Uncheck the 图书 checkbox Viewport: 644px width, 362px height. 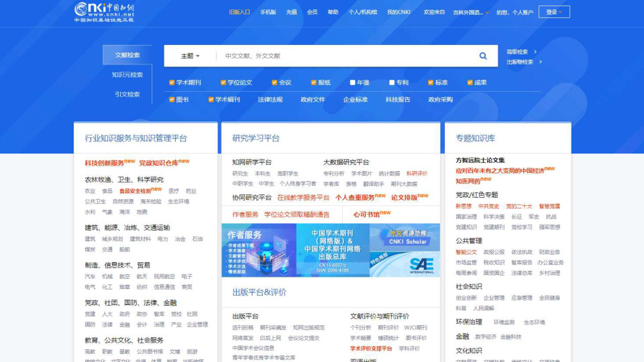tap(172, 99)
